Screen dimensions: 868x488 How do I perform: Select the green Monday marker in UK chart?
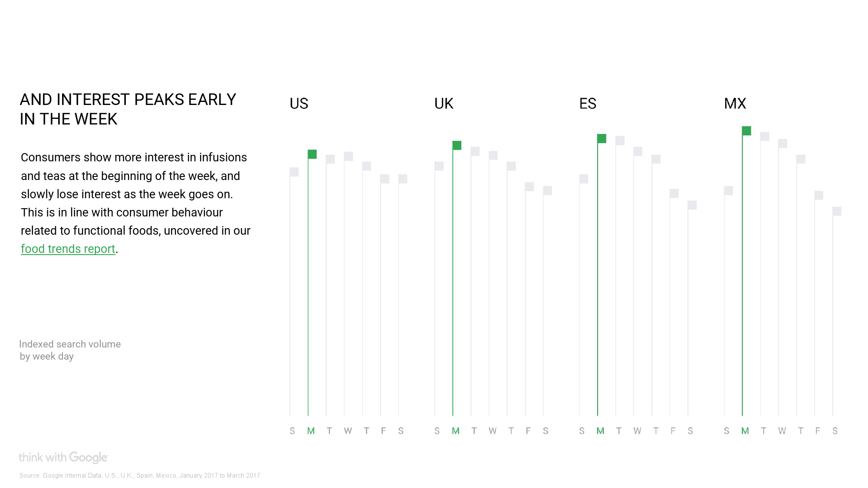tap(457, 145)
